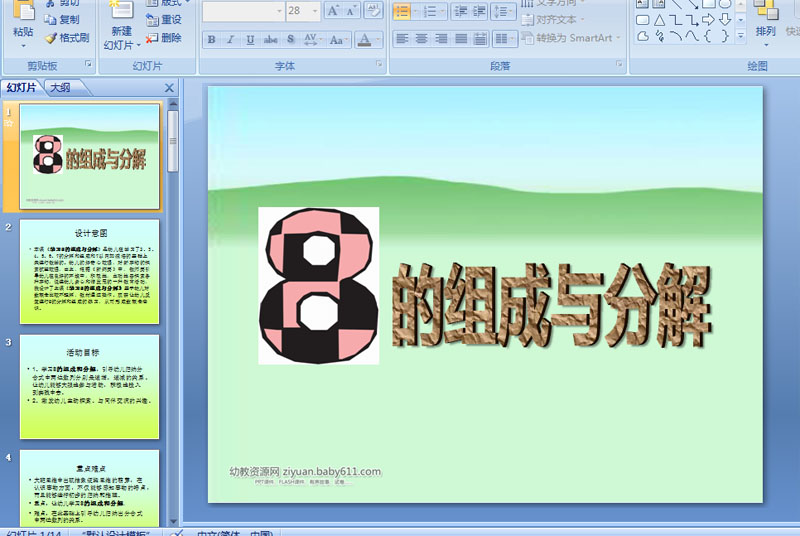Toggle strikethrough (abc) formatting
800x536 pixels.
click(x=270, y=39)
